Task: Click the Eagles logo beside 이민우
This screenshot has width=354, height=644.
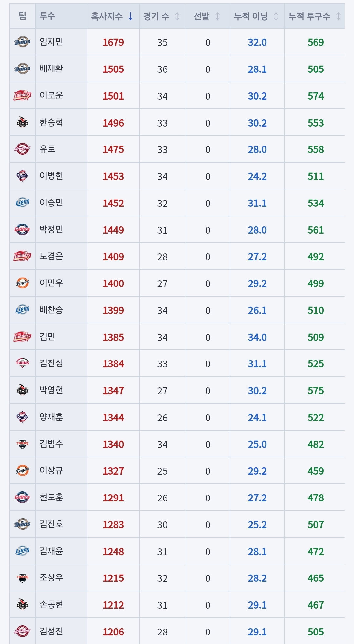Action: click(22, 283)
